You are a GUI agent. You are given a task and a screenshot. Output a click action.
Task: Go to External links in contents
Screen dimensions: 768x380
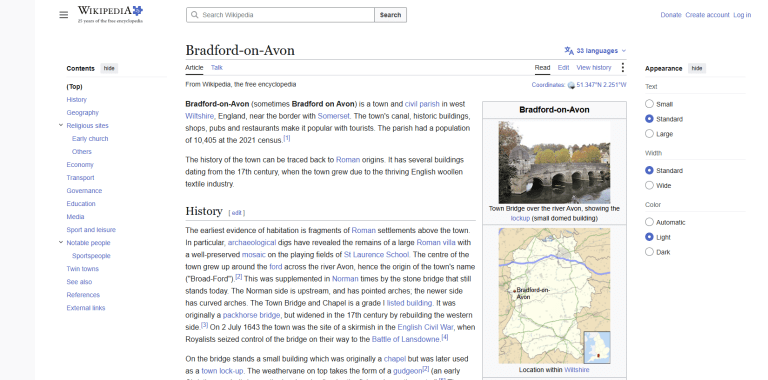(x=86, y=308)
